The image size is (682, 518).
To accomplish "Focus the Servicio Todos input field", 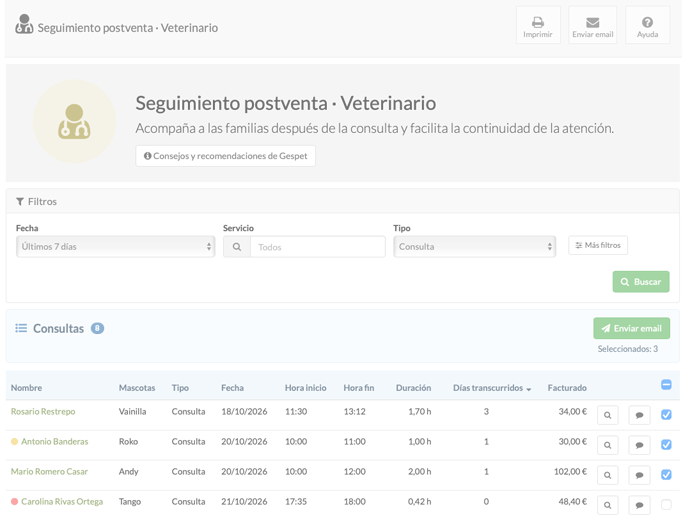I will point(318,247).
